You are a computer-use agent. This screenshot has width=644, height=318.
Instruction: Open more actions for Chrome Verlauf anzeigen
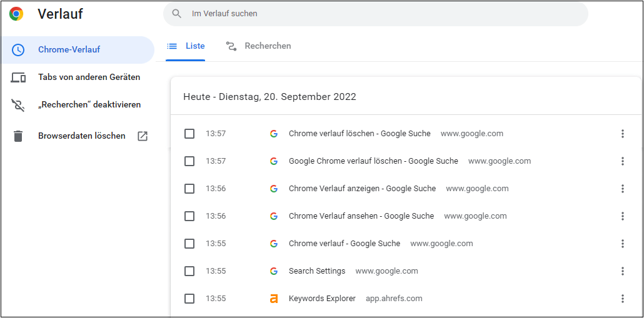[623, 189]
